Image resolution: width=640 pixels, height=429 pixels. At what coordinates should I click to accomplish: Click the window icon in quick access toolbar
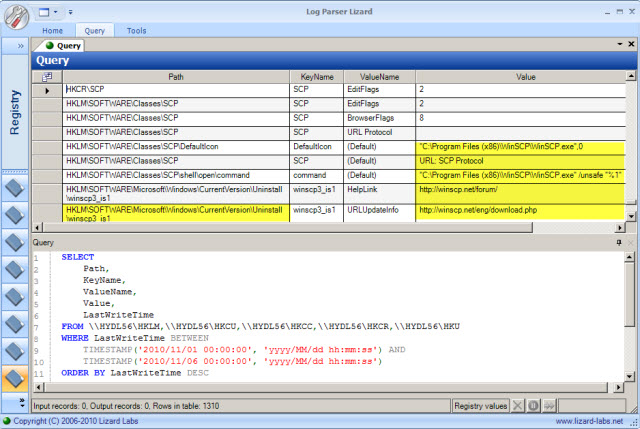point(44,12)
